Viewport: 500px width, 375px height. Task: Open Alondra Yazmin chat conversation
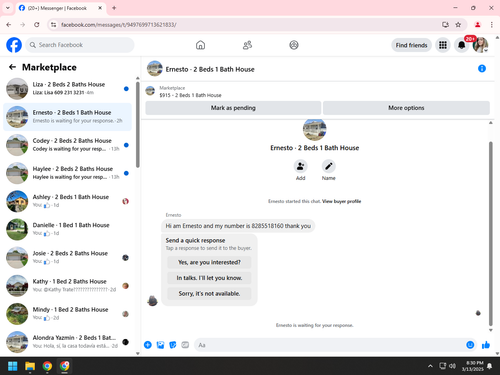[67, 342]
